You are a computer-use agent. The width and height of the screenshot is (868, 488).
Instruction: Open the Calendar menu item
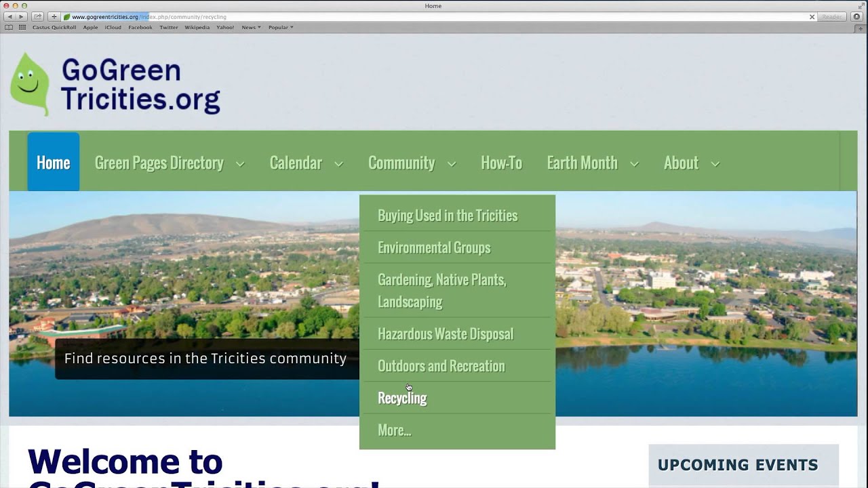296,163
